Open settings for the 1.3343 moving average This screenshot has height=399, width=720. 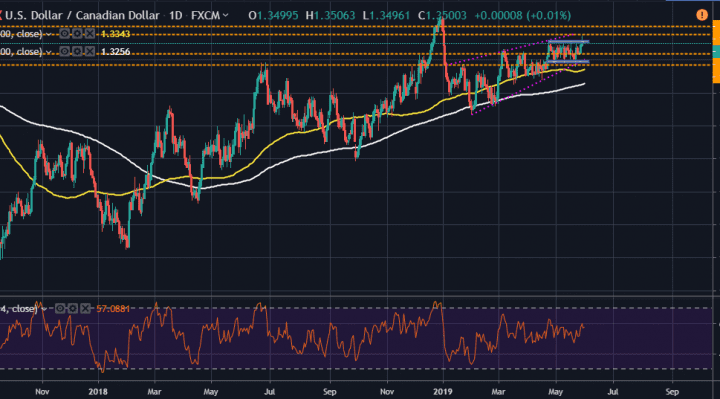[x=77, y=34]
